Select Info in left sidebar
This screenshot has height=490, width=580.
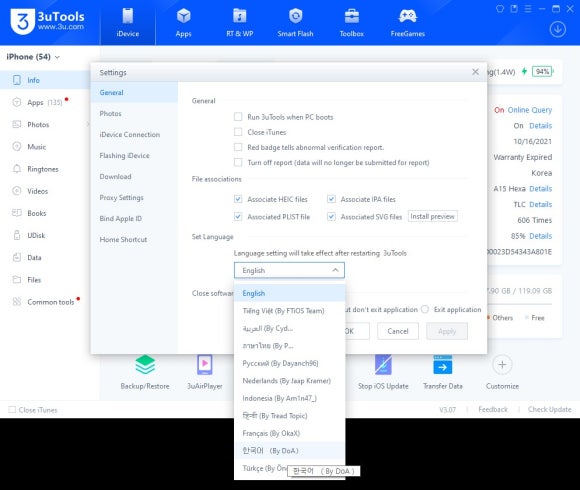(x=44, y=80)
